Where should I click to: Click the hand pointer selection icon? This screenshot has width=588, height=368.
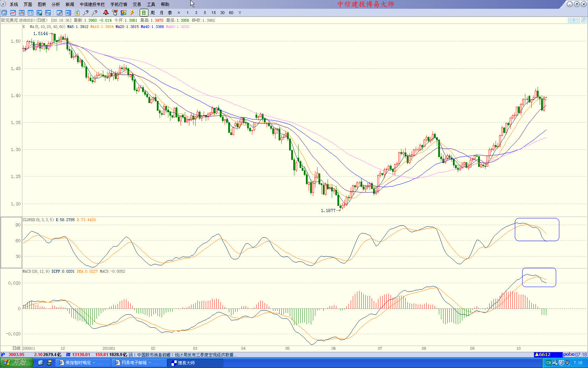coord(114,13)
